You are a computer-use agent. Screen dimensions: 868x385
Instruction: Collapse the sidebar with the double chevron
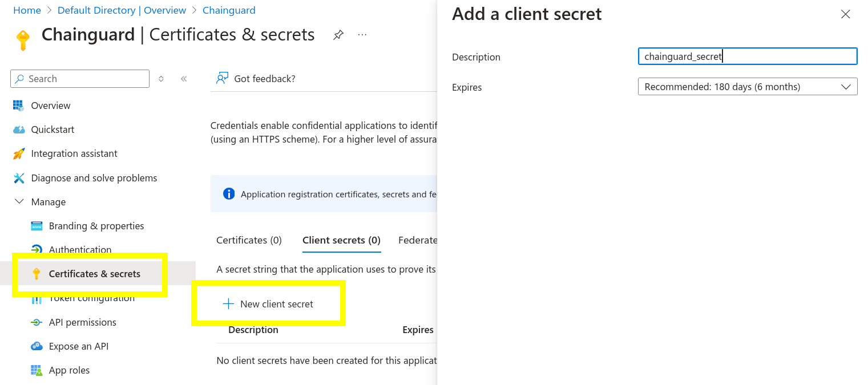tap(183, 79)
